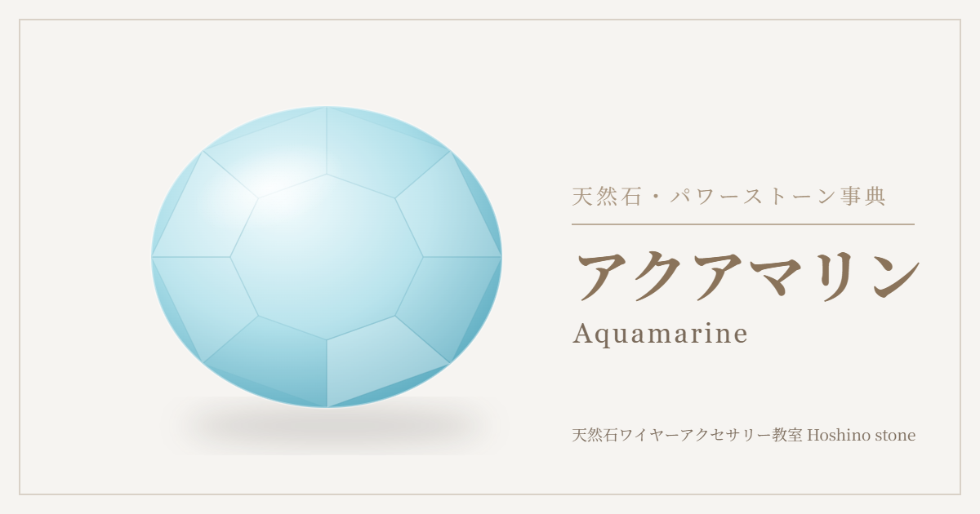Select the pale bottom-right facet of the gem
The image size is (980, 514).
384,363
